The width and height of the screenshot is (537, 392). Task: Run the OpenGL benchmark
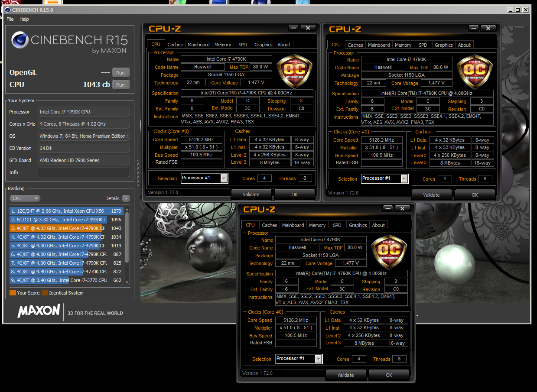(x=121, y=73)
